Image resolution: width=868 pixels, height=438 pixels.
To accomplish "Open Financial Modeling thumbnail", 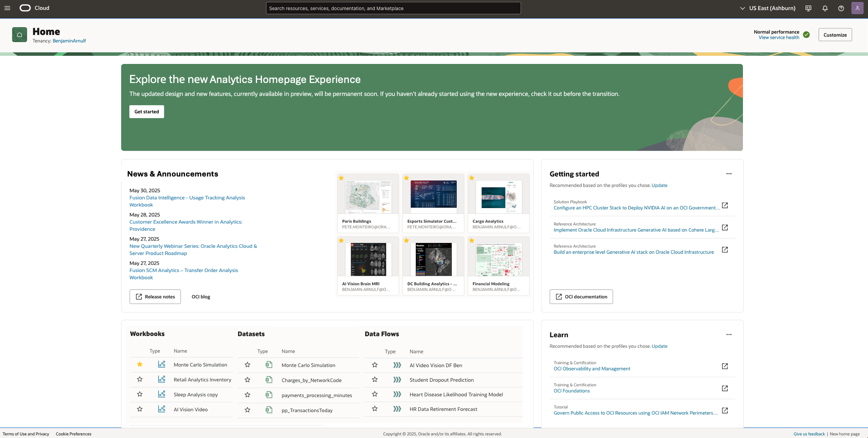I will (498, 266).
